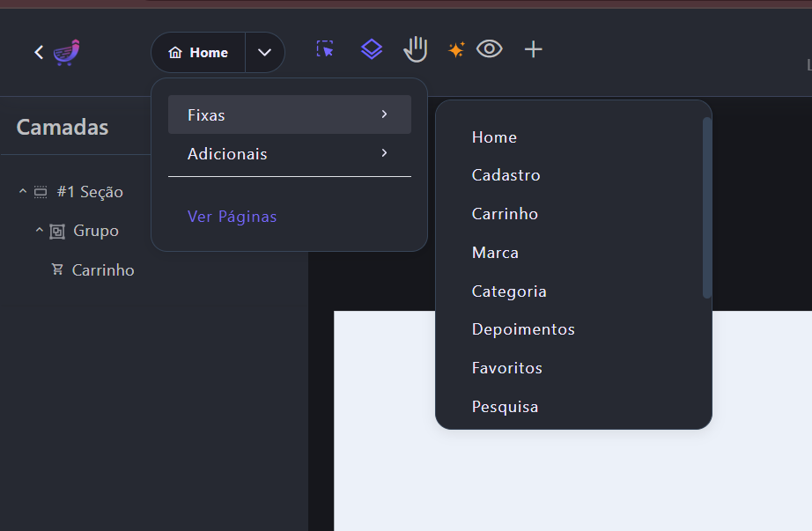Screen dimensions: 812x531
Task: Pick the Pesquisa page entry
Action: [x=505, y=407]
